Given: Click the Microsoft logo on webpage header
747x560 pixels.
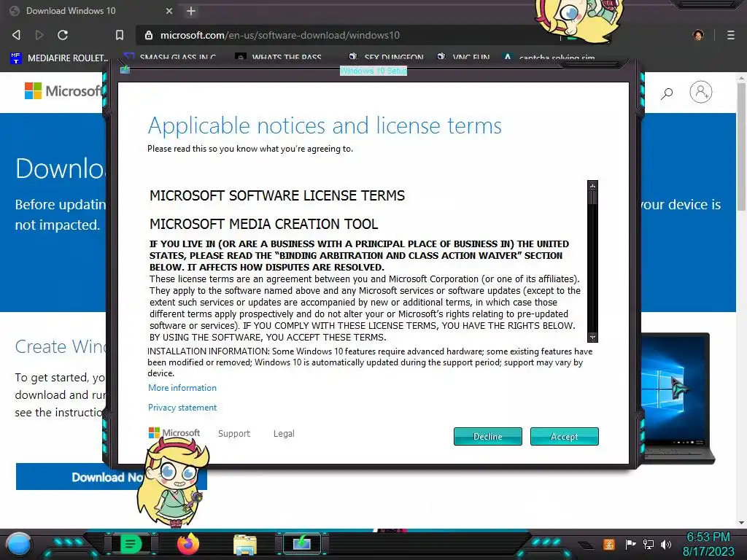Looking at the screenshot, I should point(64,90).
